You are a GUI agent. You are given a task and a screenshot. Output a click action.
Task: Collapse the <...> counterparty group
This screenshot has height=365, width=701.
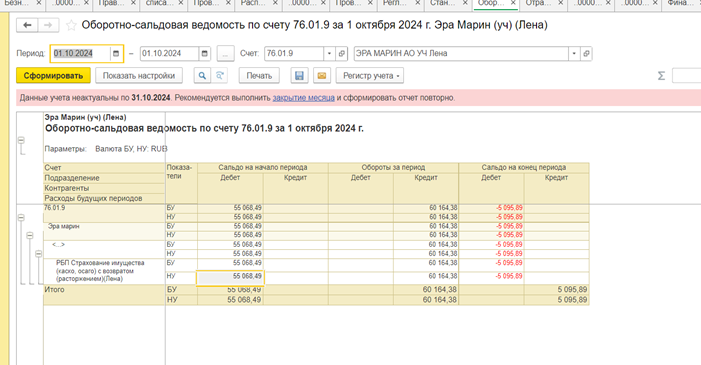click(x=38, y=254)
